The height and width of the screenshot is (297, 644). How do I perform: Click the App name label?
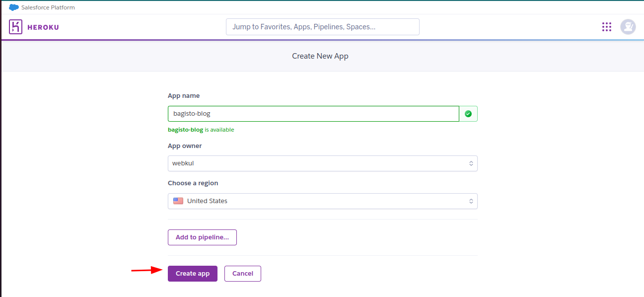(x=184, y=96)
